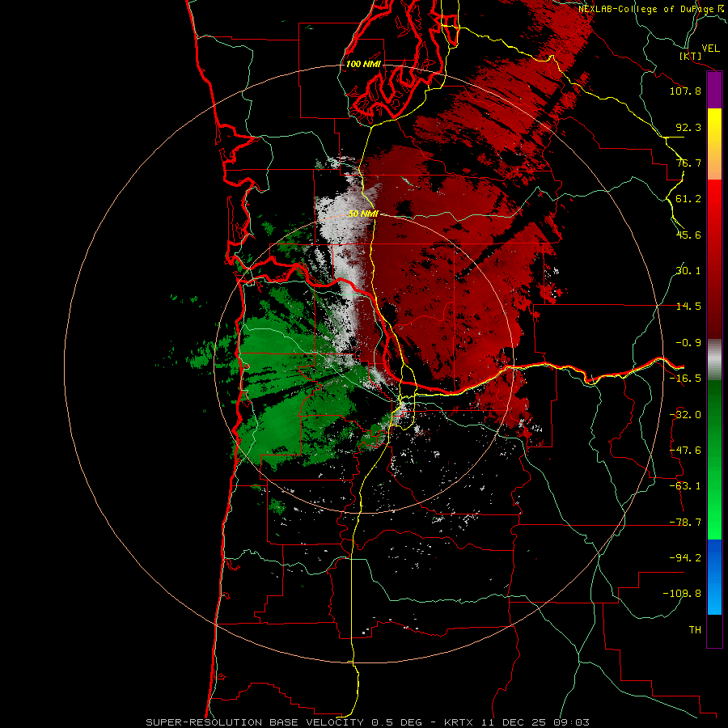Click the 30.1 scale value
The width and height of the screenshot is (728, 728).
[688, 271]
